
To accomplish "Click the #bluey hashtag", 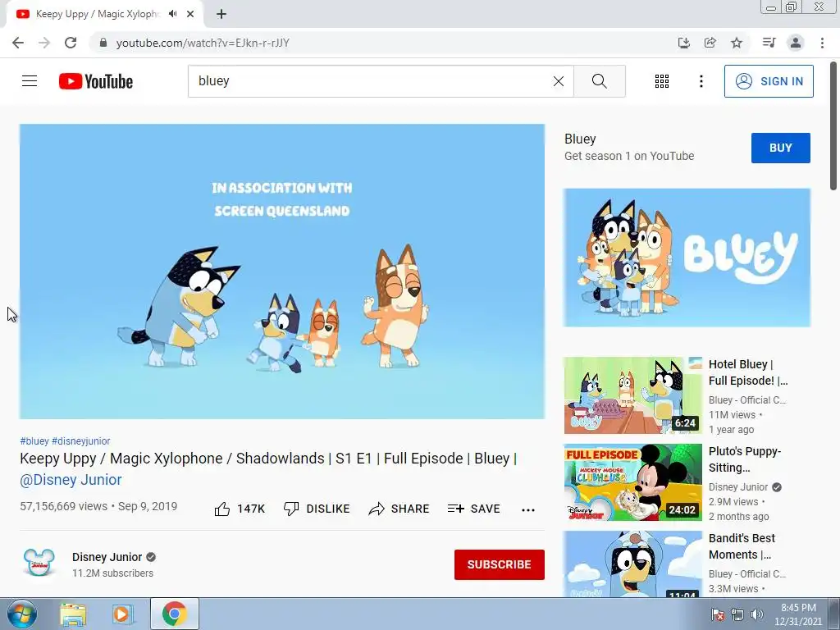I will click(x=34, y=441).
